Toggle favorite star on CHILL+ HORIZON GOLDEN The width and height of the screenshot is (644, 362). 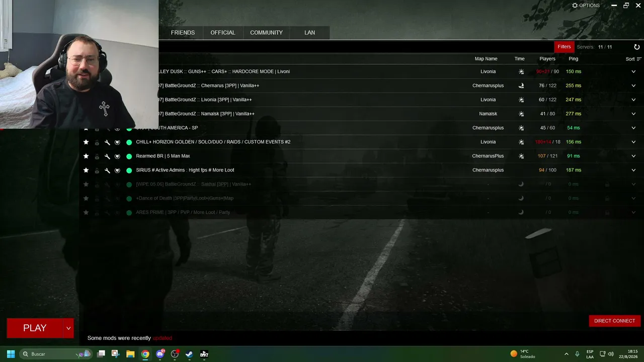click(86, 142)
